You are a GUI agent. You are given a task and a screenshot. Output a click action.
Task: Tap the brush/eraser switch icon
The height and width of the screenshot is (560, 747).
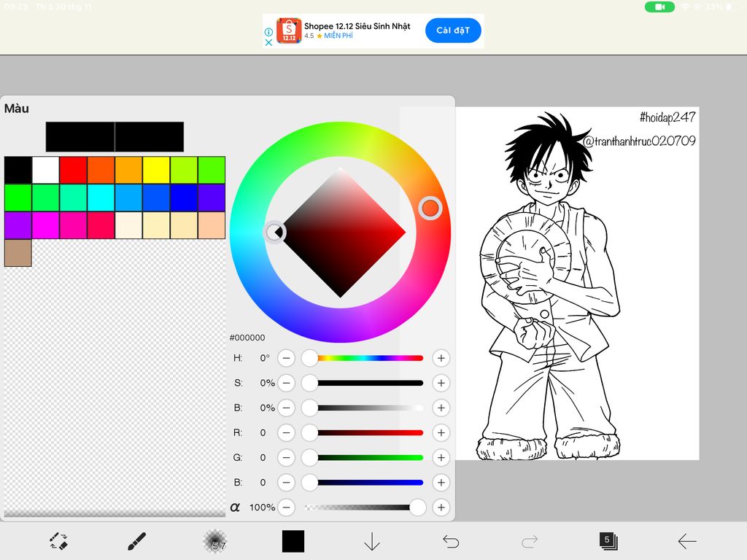pyautogui.click(x=58, y=542)
